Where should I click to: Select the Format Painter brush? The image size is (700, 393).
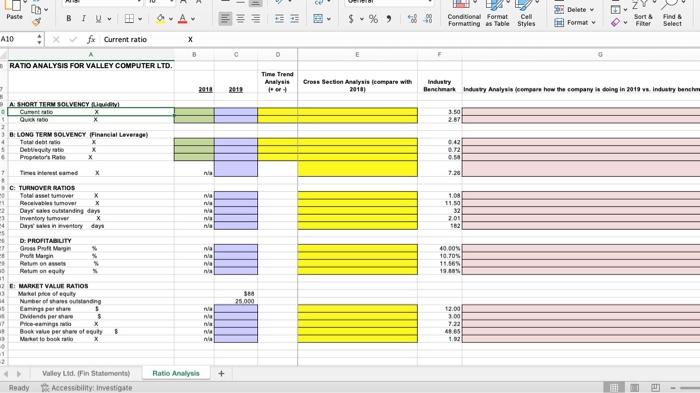[37, 21]
